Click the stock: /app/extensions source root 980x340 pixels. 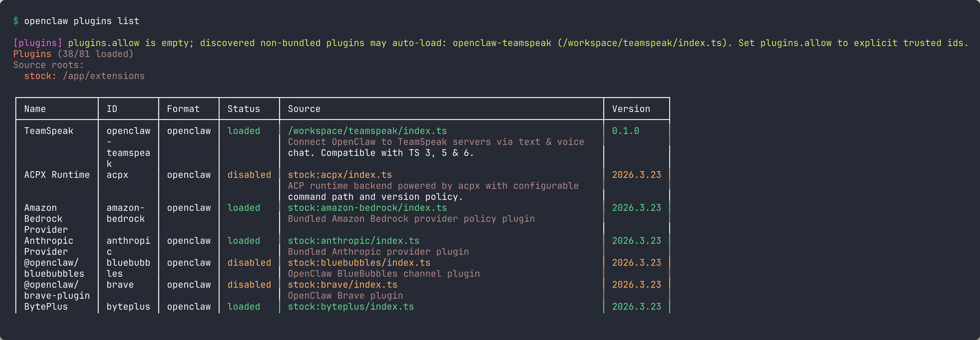[x=84, y=76]
